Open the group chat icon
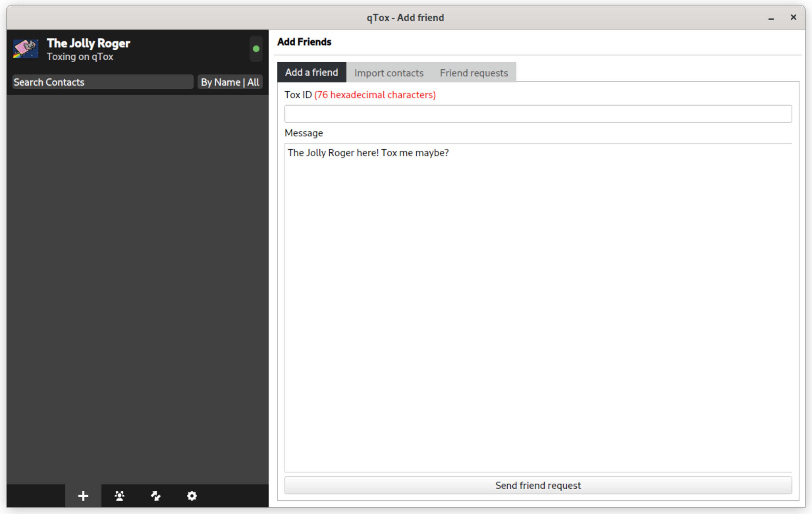 [120, 496]
